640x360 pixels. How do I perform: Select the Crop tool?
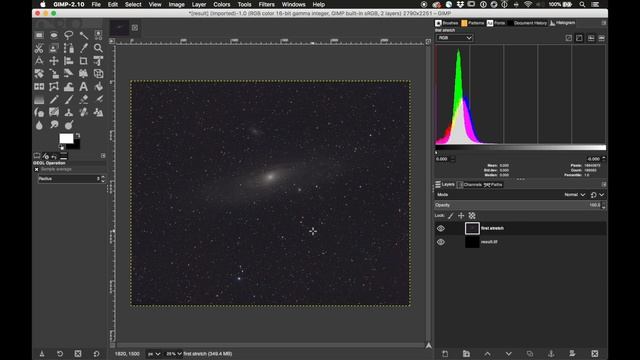[x=83, y=61]
